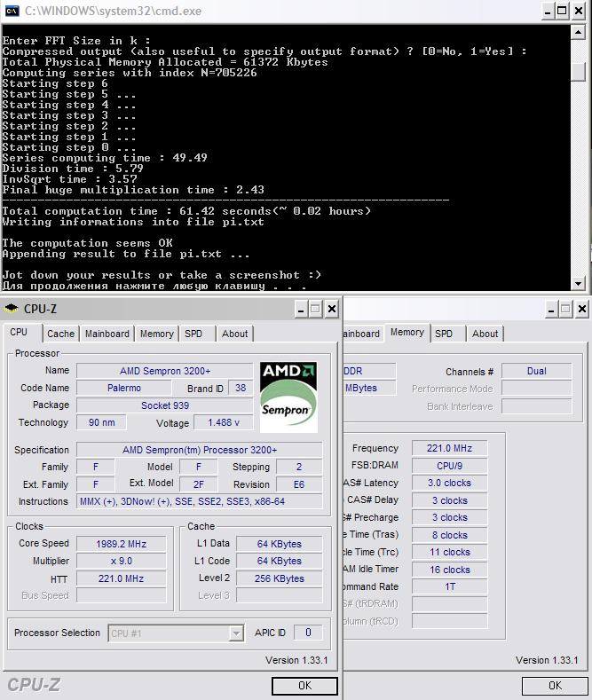Open the About tab in left CPU-Z window

(x=235, y=334)
